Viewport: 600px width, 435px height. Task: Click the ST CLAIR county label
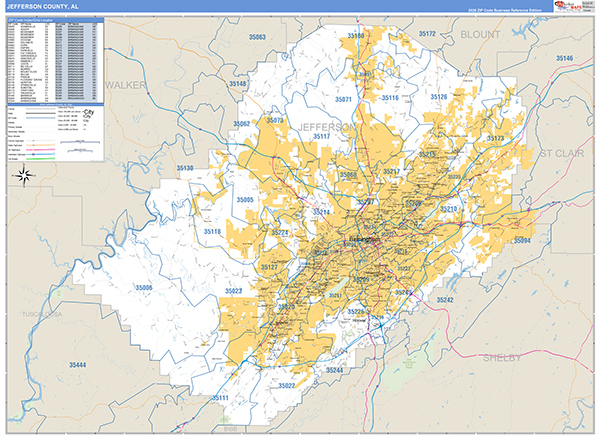point(562,153)
